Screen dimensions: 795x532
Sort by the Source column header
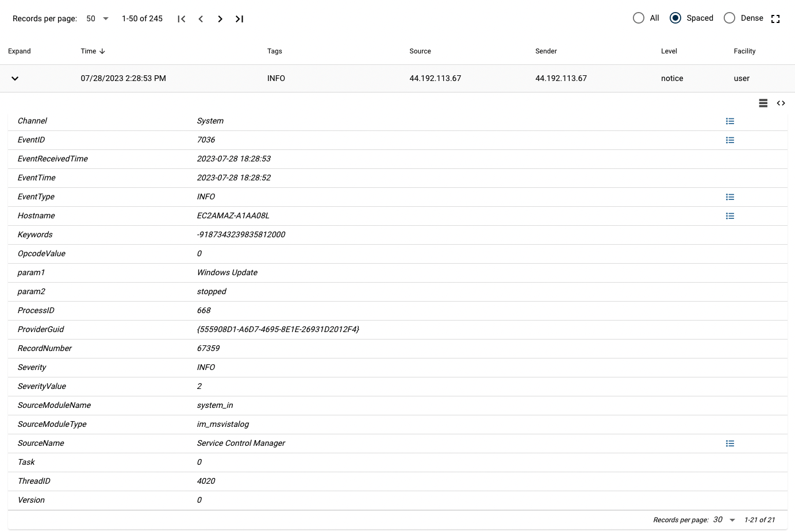tap(420, 51)
